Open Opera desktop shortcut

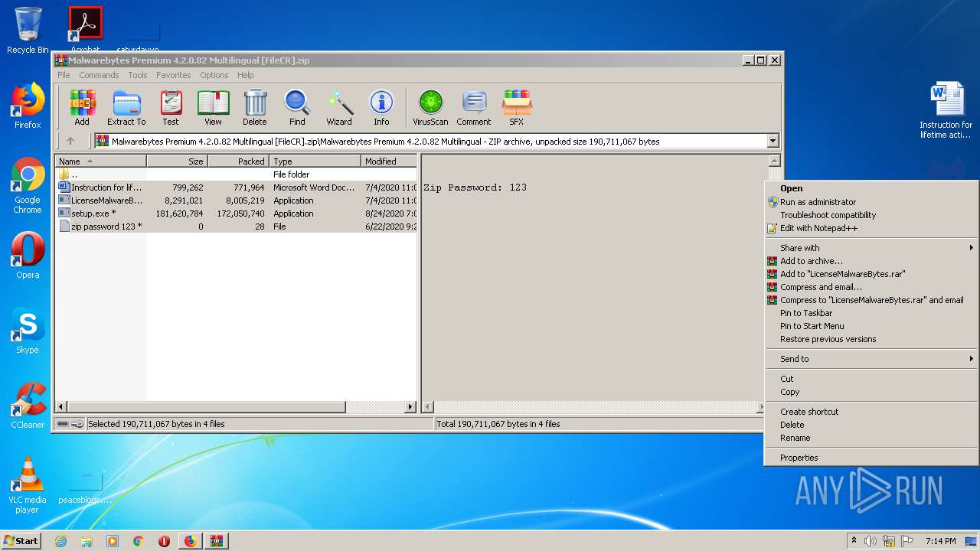tap(28, 256)
